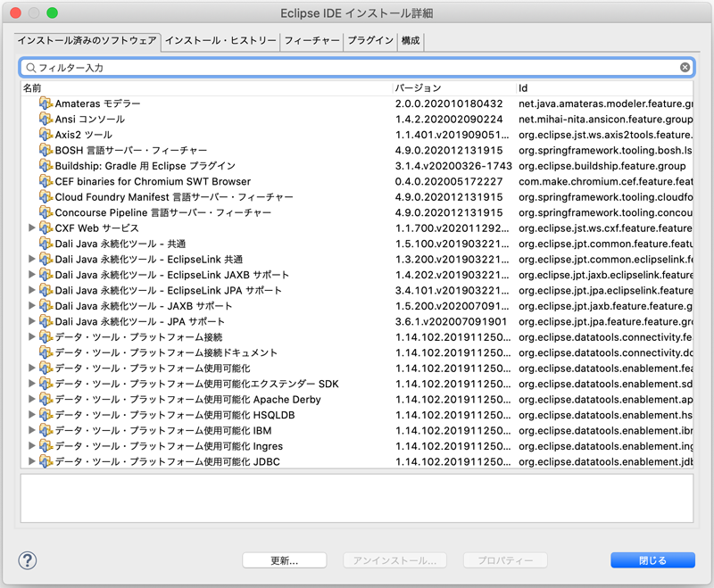Expand Dali JAXB サポート node
714x588 pixels.
(32, 305)
